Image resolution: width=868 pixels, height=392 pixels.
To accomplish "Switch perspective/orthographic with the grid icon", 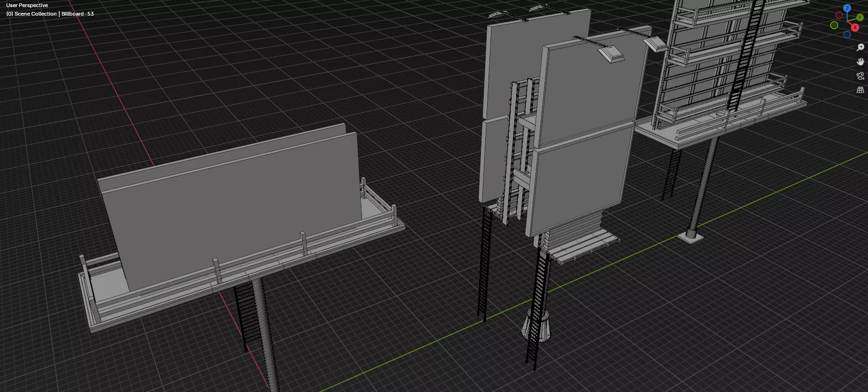I will tap(860, 90).
